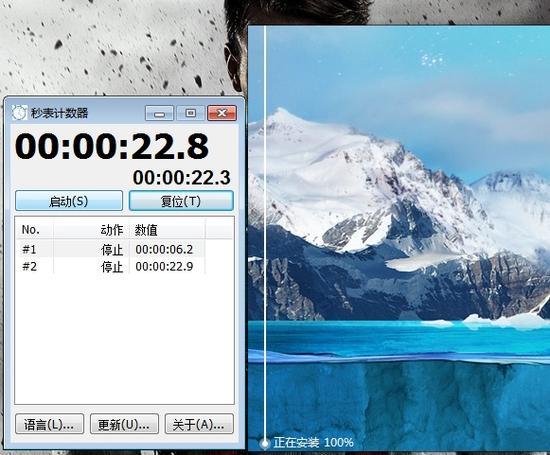Close the 秒表计数器 window
The width and height of the screenshot is (550, 455).
[x=222, y=113]
